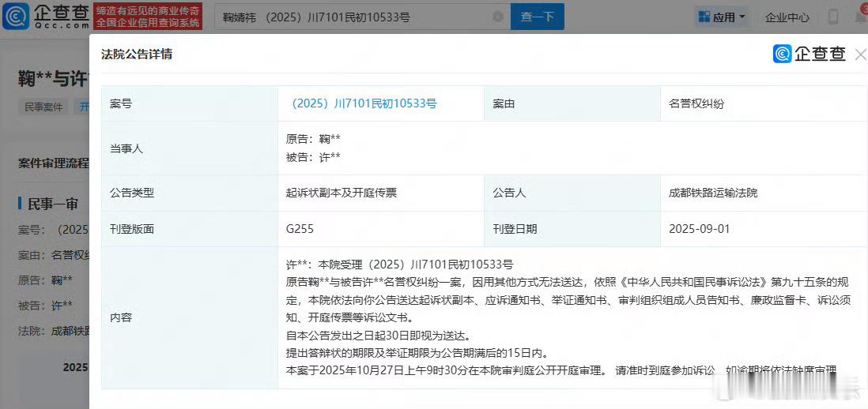Click the 当事人 label cell

[x=190, y=148]
